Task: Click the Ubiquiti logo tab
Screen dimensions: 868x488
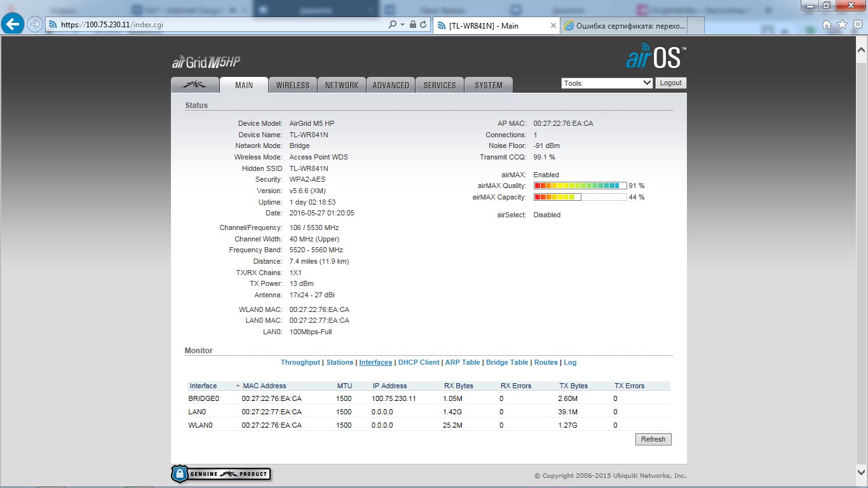Action: point(194,85)
